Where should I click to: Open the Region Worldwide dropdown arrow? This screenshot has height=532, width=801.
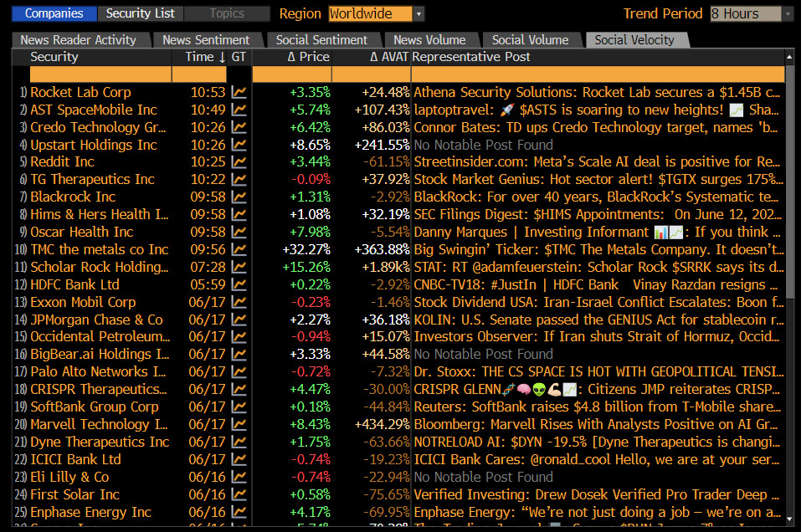pyautogui.click(x=418, y=13)
